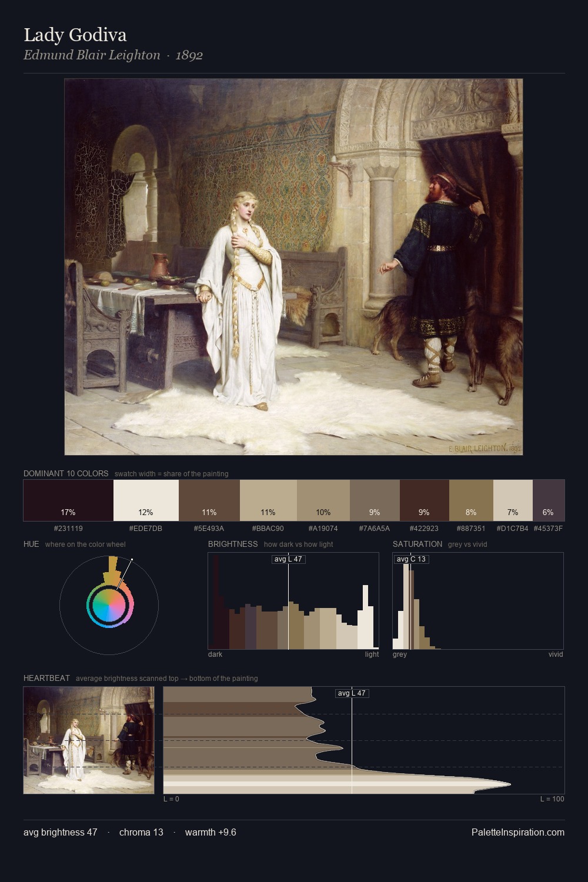This screenshot has width=588, height=882.
Task: Click the brightness histogram chart
Action: point(293,601)
